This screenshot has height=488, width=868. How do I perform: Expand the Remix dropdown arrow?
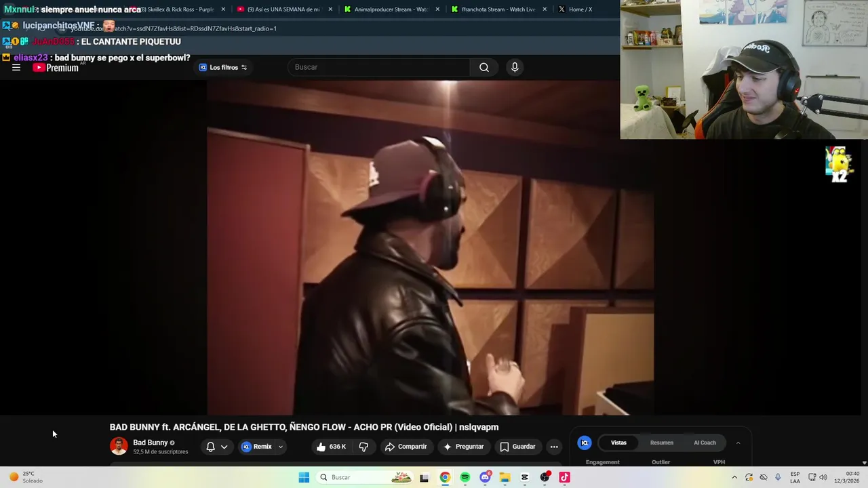click(x=281, y=447)
